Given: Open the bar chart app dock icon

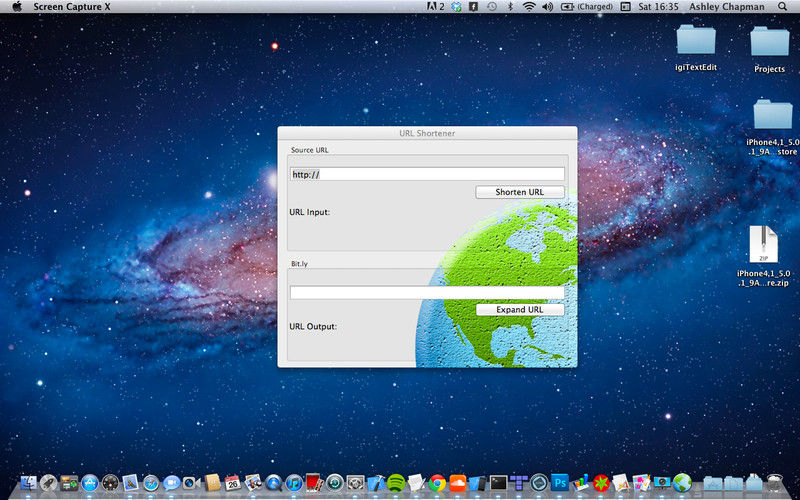Looking at the screenshot, I should click(x=580, y=483).
